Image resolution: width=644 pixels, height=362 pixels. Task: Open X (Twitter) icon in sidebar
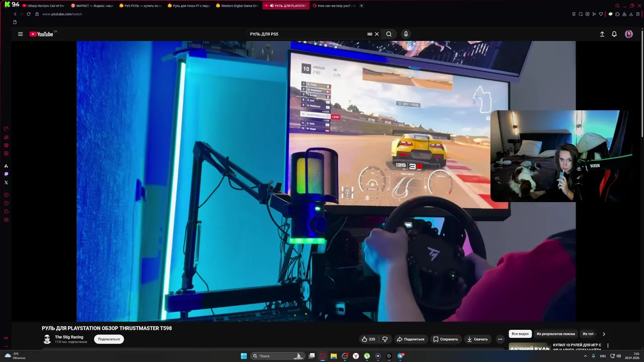click(x=6, y=183)
